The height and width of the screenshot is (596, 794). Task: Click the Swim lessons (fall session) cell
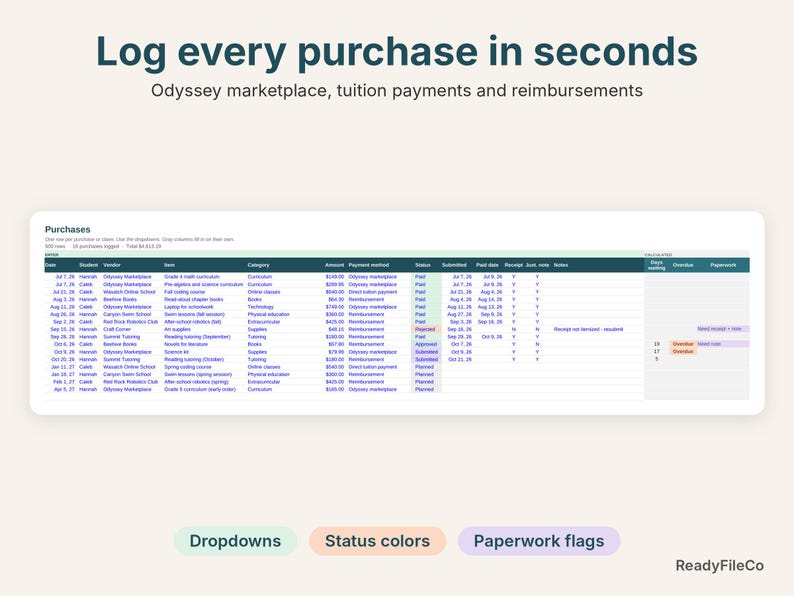194,314
